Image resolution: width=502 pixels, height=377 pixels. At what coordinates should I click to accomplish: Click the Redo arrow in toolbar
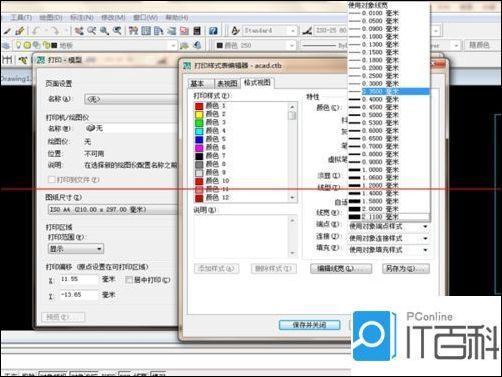coord(54,31)
